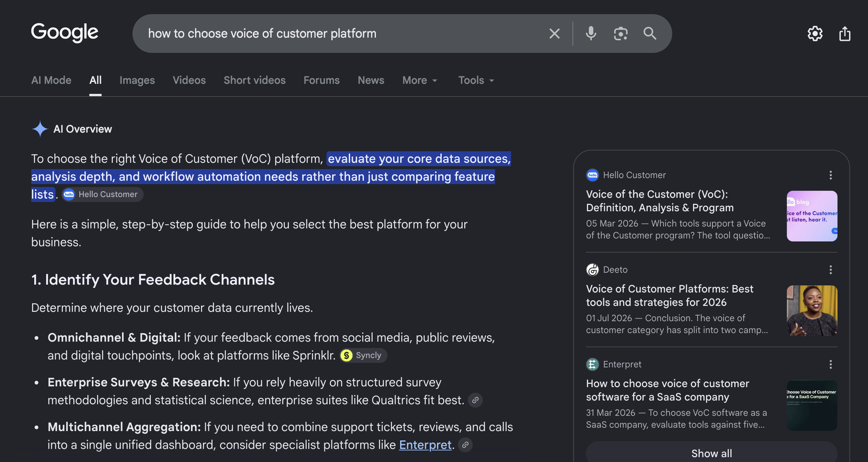
Task: Click the Deeto result thumbnail of woman
Action: (812, 311)
